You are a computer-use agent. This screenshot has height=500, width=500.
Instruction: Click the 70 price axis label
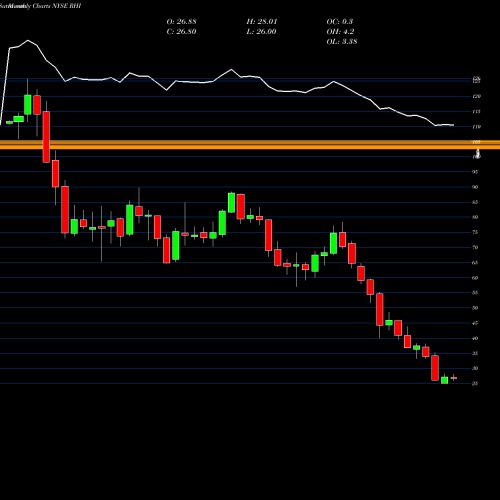click(x=475, y=247)
